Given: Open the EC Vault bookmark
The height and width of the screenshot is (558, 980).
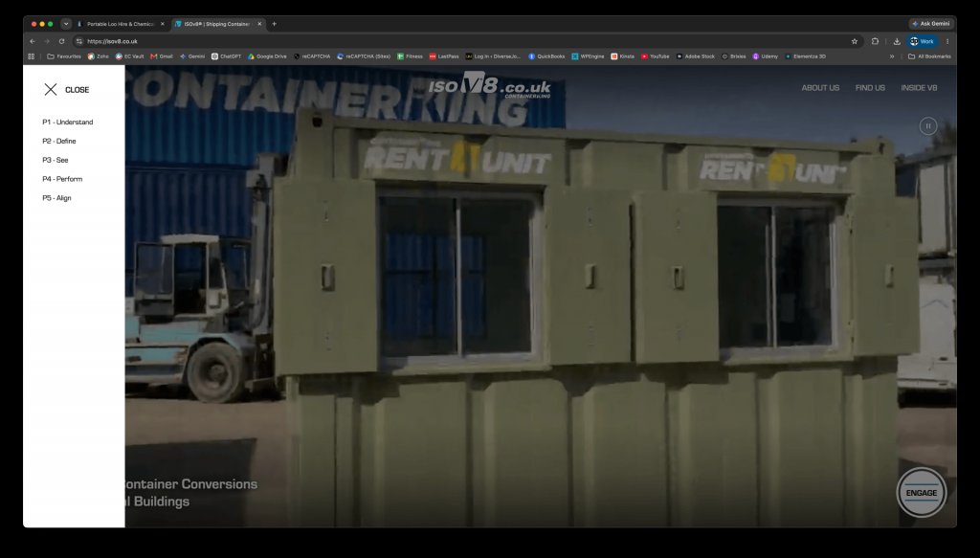Looking at the screenshot, I should click(x=130, y=56).
